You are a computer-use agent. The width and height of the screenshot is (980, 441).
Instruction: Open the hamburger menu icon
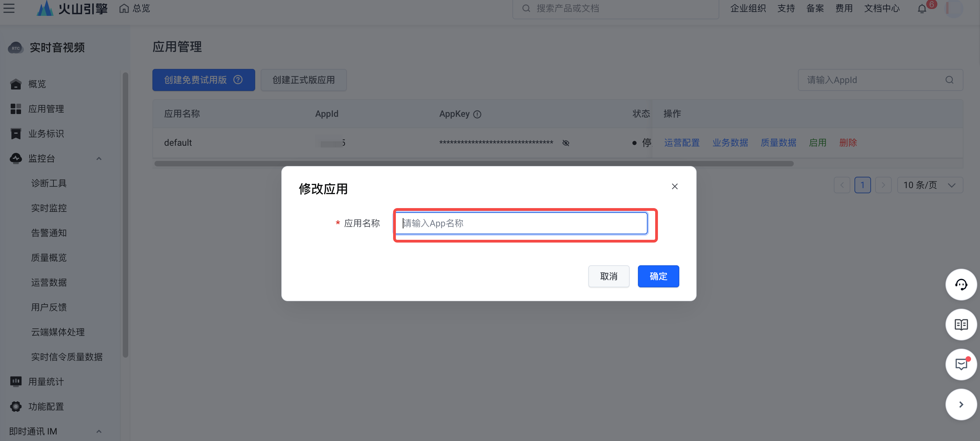coord(9,8)
